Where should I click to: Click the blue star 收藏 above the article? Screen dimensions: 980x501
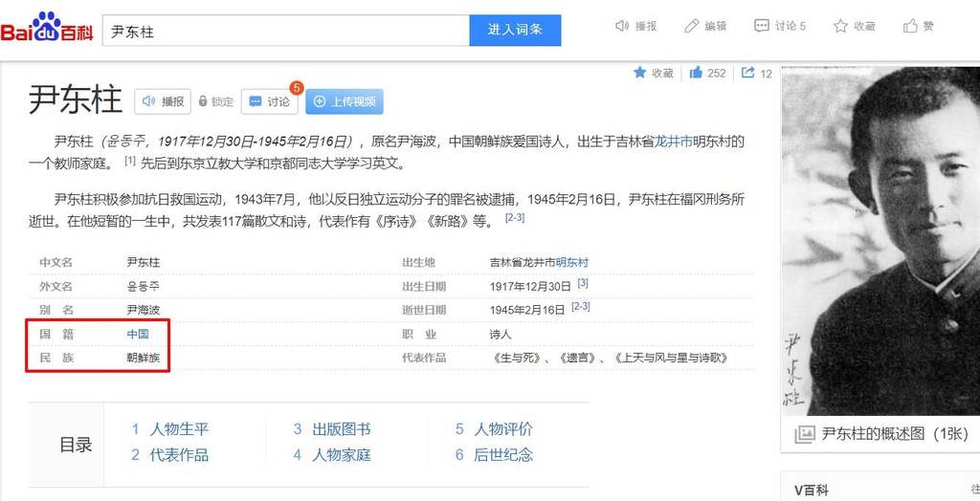(x=640, y=73)
